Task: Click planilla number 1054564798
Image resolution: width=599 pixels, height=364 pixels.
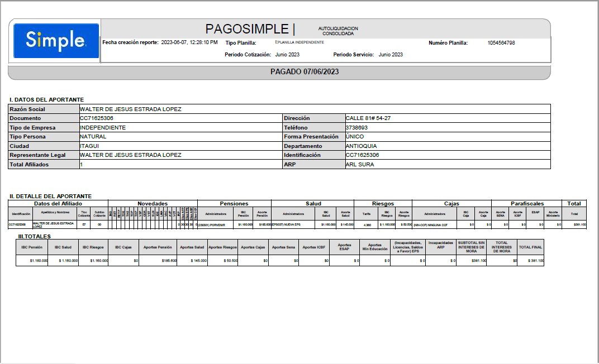Action: [501, 43]
